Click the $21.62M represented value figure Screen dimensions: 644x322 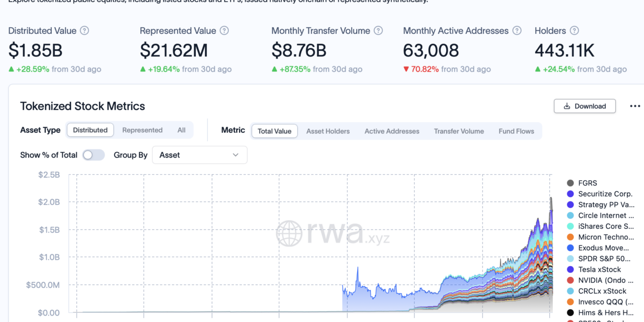[174, 50]
